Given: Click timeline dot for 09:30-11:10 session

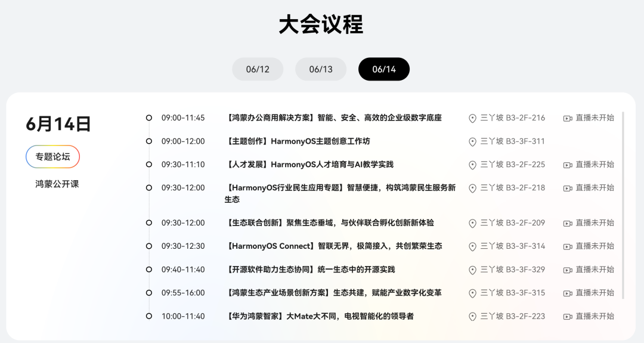Looking at the screenshot, I should [x=149, y=165].
